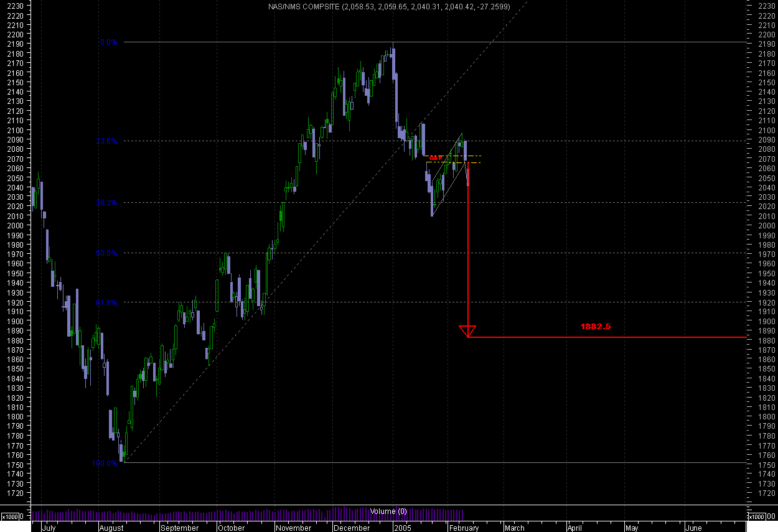Select the 0.0% Fibonacci level label
Image resolution: width=778 pixels, height=532 pixels.
tap(108, 42)
